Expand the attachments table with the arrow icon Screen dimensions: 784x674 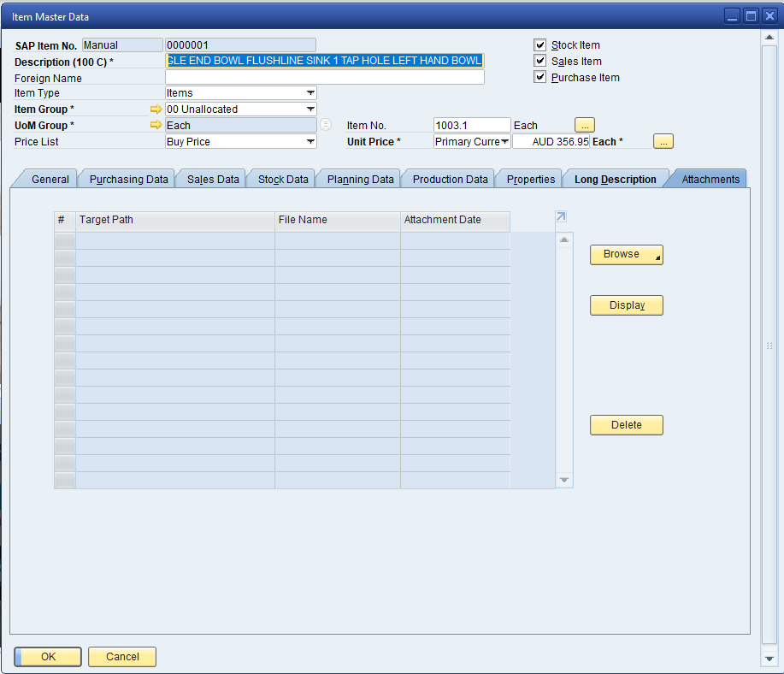[561, 217]
